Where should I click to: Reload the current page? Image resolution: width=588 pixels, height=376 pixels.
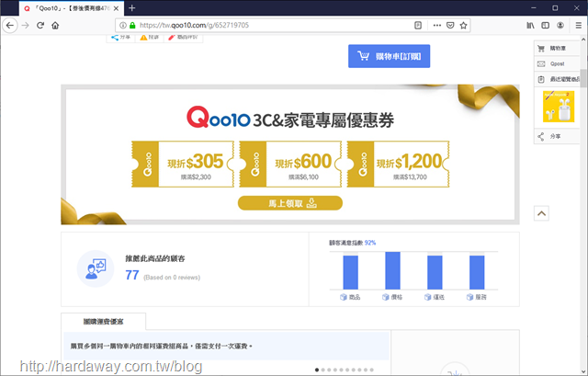(x=40, y=26)
